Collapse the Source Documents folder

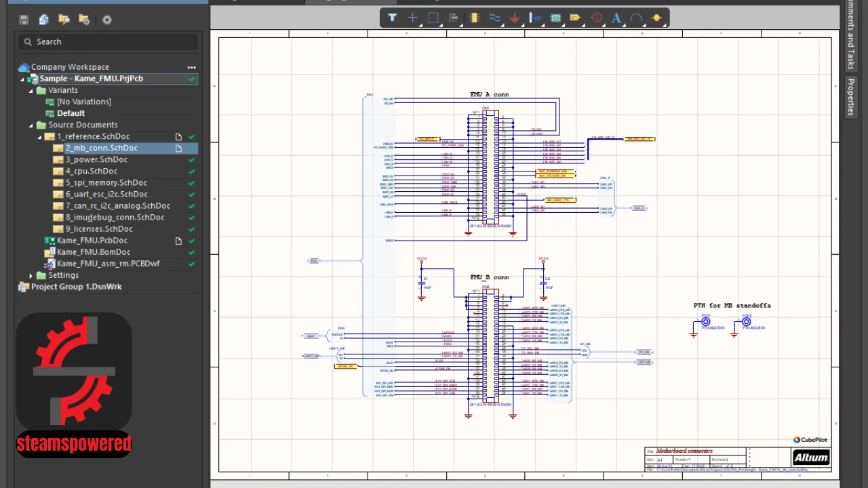(x=31, y=125)
